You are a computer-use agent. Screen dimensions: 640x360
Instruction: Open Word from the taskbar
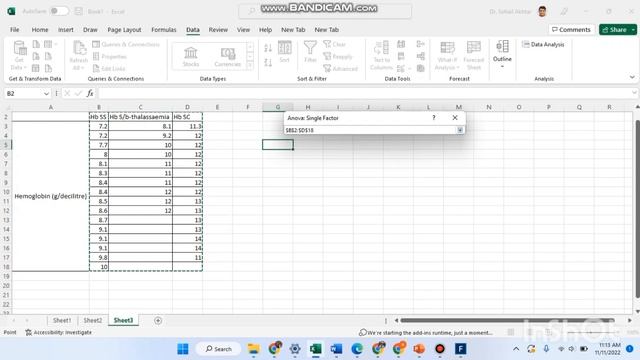pos(336,349)
